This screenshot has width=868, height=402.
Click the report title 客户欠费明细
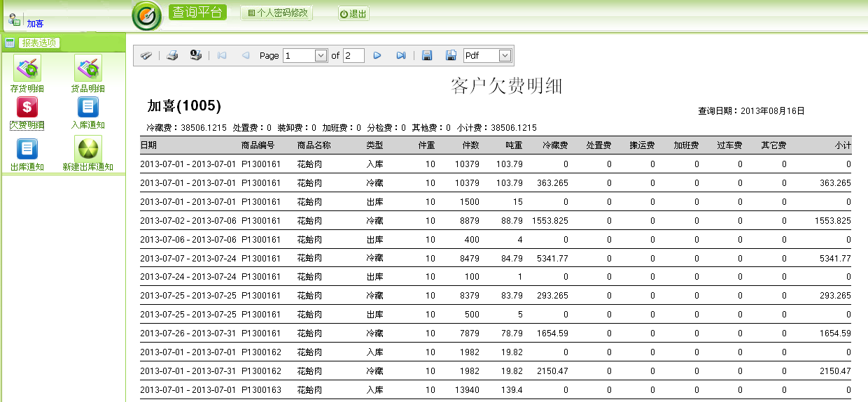click(507, 87)
